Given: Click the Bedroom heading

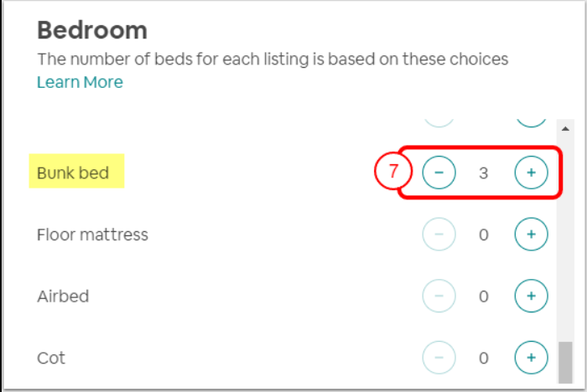Looking at the screenshot, I should (x=92, y=31).
